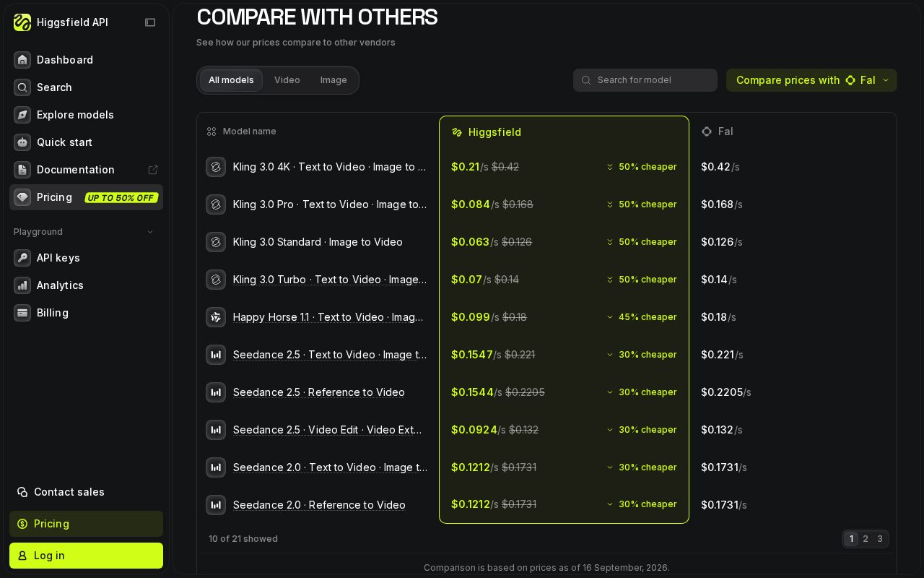Click the Model name column header
Screen dimensions: 924x578
pyautogui.click(x=241, y=131)
